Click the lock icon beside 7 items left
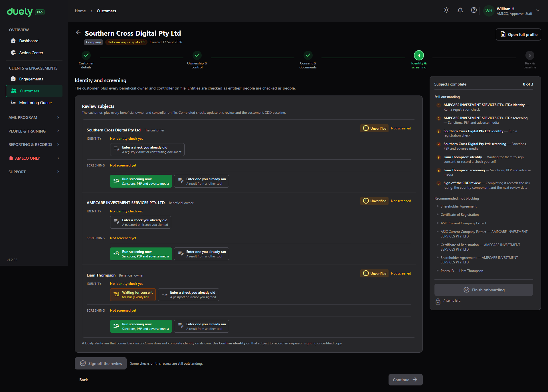The image size is (548, 392). pyautogui.click(x=438, y=301)
